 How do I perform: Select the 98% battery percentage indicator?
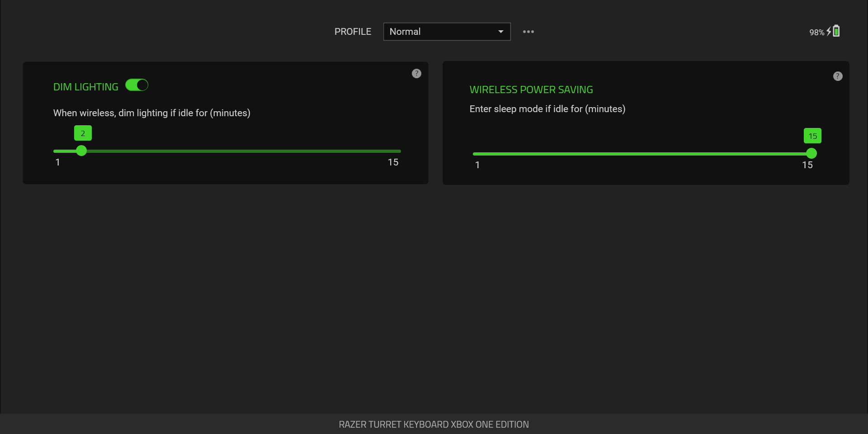tap(816, 32)
